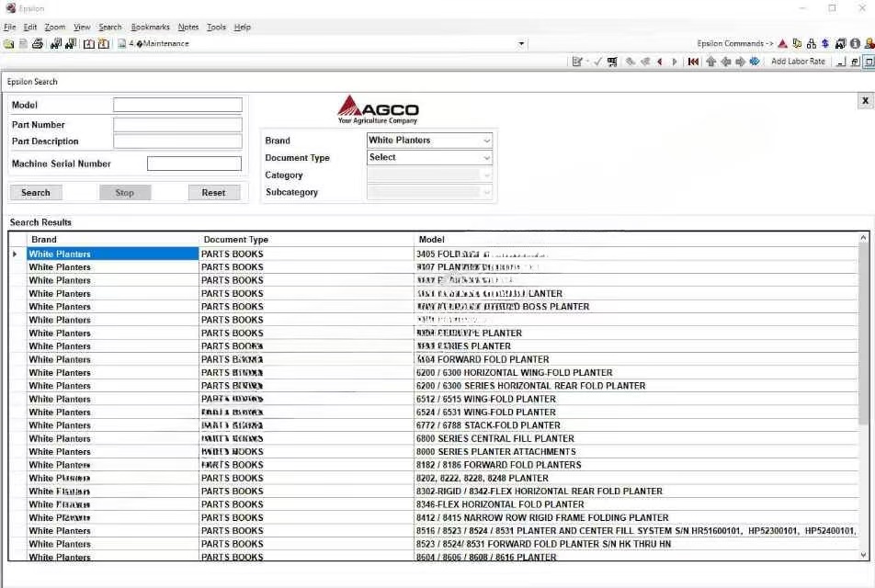875x588 pixels.
Task: Click the restore child window icon
Action: [x=855, y=62]
